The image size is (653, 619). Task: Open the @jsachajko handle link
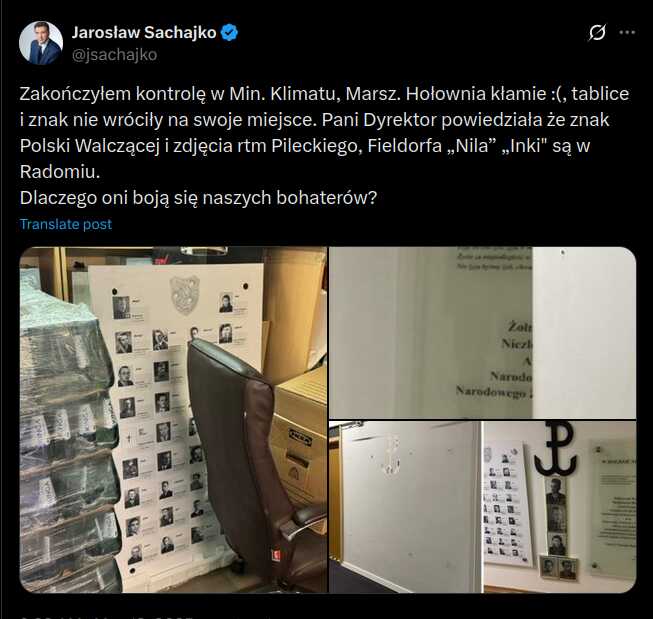(x=115, y=55)
